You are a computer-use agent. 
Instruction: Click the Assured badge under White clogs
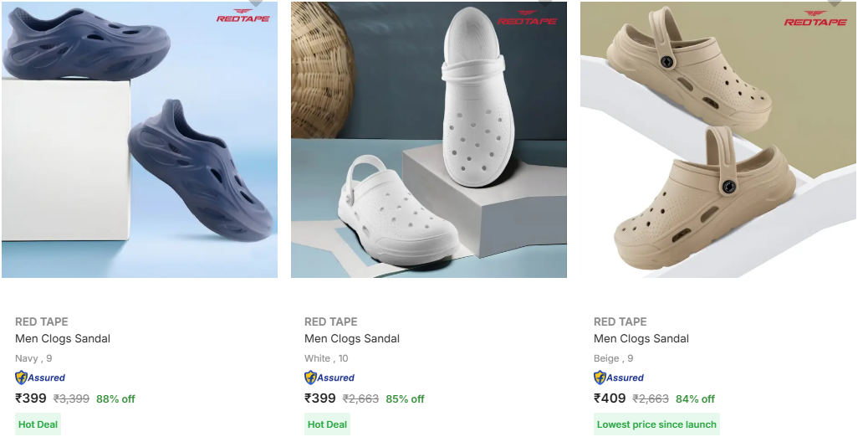tap(329, 378)
